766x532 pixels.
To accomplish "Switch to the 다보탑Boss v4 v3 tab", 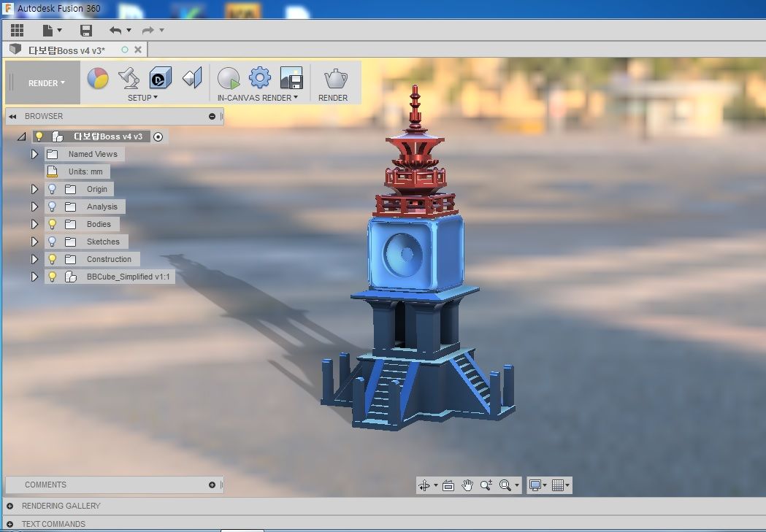I will [66, 50].
